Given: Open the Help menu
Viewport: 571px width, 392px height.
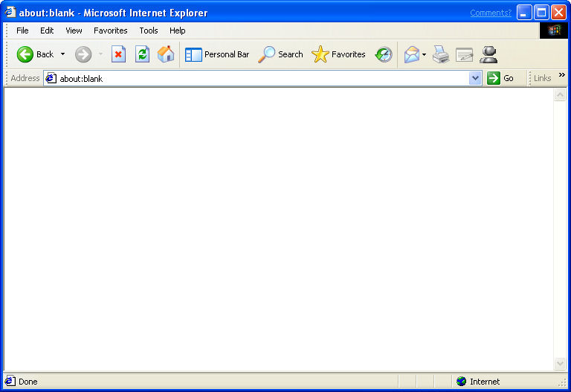Looking at the screenshot, I should point(178,30).
